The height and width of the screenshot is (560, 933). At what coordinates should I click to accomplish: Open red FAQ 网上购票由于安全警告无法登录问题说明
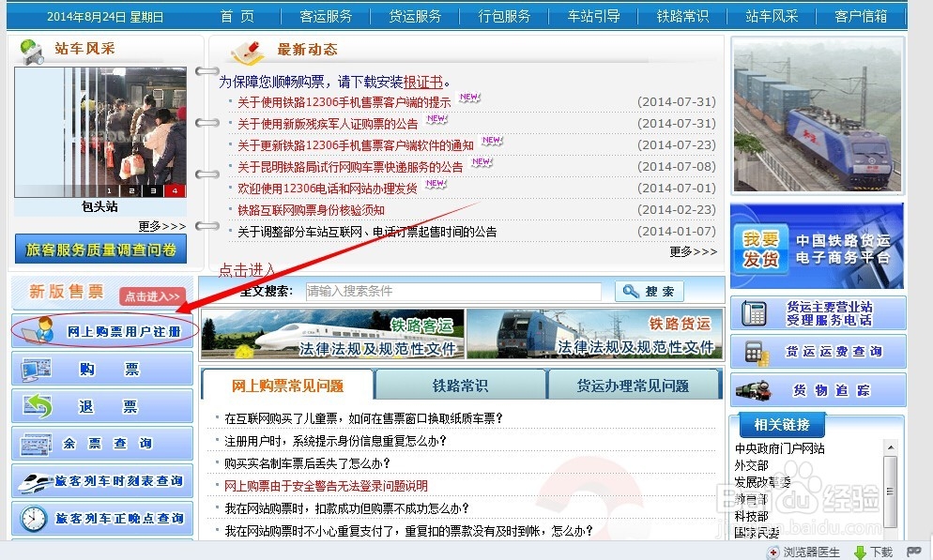[x=326, y=486]
